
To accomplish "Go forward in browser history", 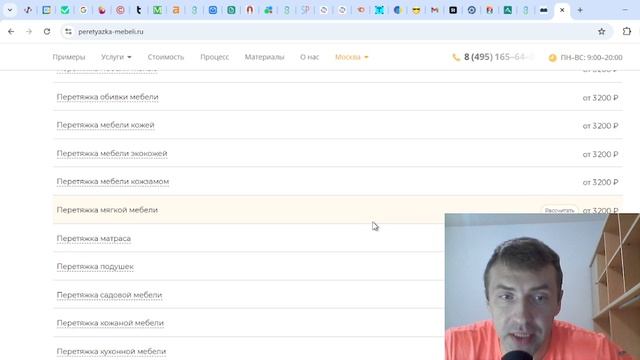I will tap(29, 31).
